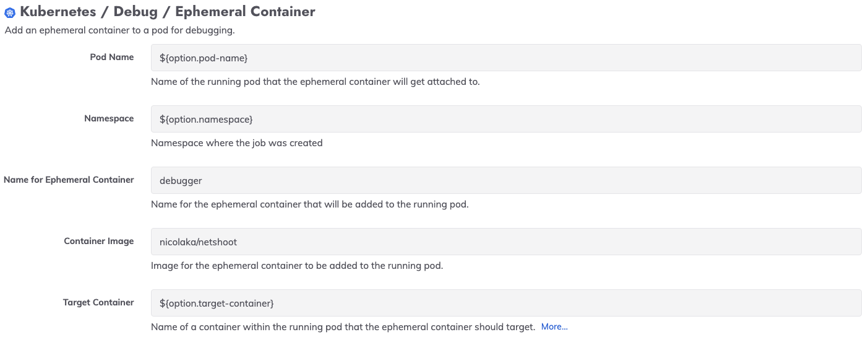The width and height of the screenshot is (868, 337).
Task: Click the help text beneath Container Image field
Action: coord(297,266)
